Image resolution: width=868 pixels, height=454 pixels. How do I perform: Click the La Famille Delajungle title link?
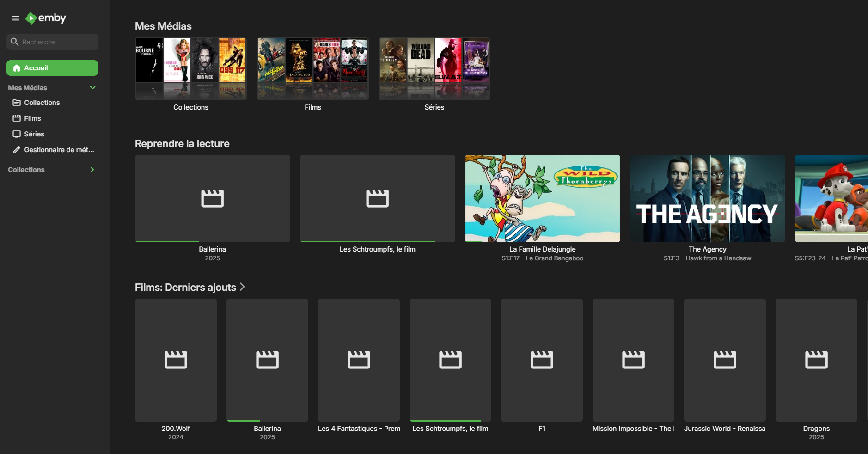543,249
